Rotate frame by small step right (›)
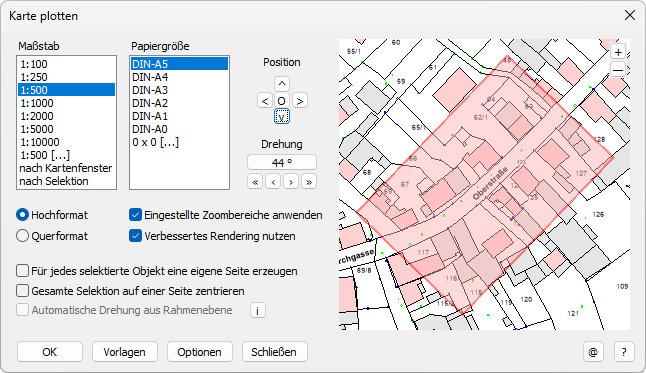The height and width of the screenshot is (373, 646). (x=291, y=182)
